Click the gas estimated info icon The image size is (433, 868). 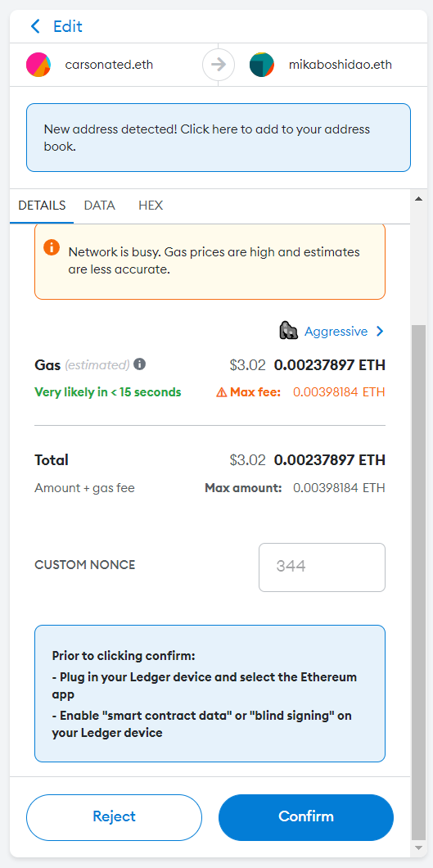[x=140, y=364]
